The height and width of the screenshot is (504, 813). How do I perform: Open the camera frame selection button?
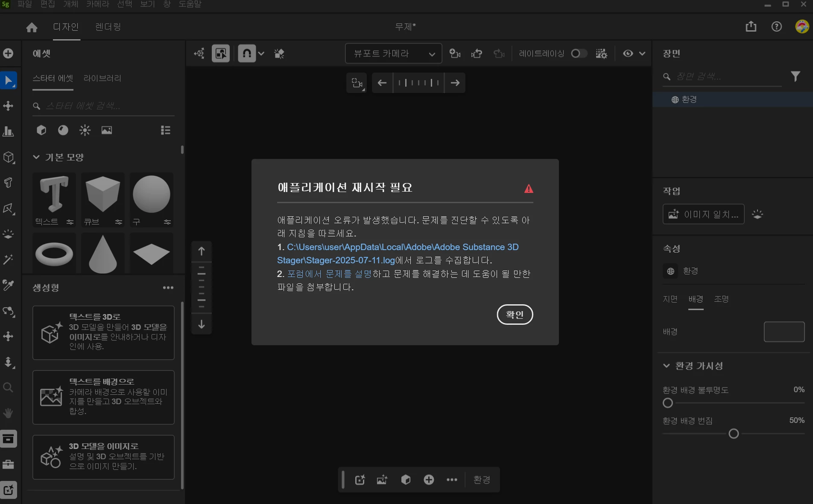pyautogui.click(x=357, y=83)
